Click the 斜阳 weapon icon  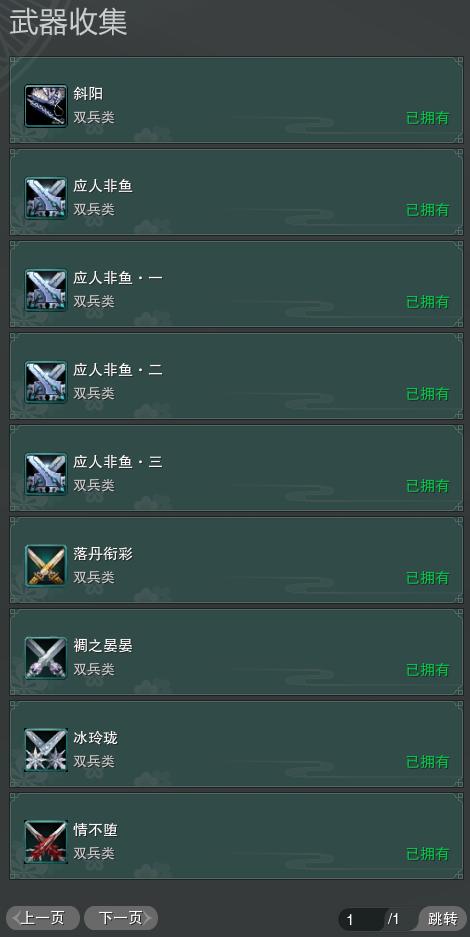45,106
